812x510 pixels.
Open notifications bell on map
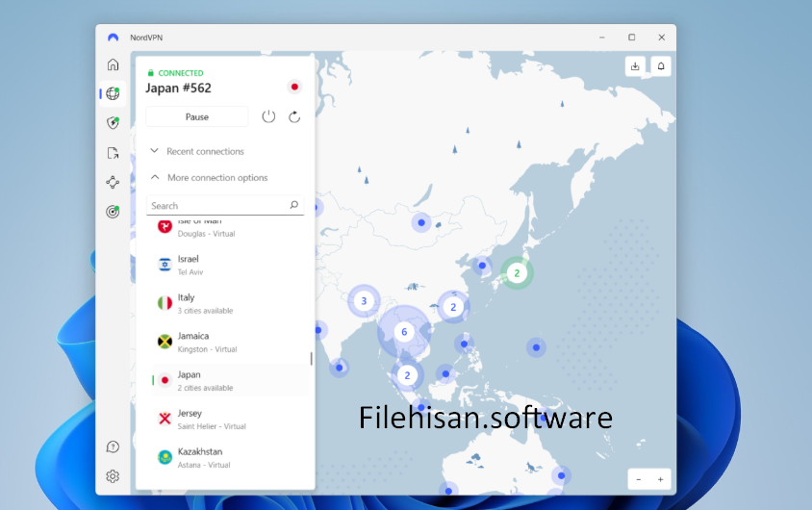pos(661,66)
